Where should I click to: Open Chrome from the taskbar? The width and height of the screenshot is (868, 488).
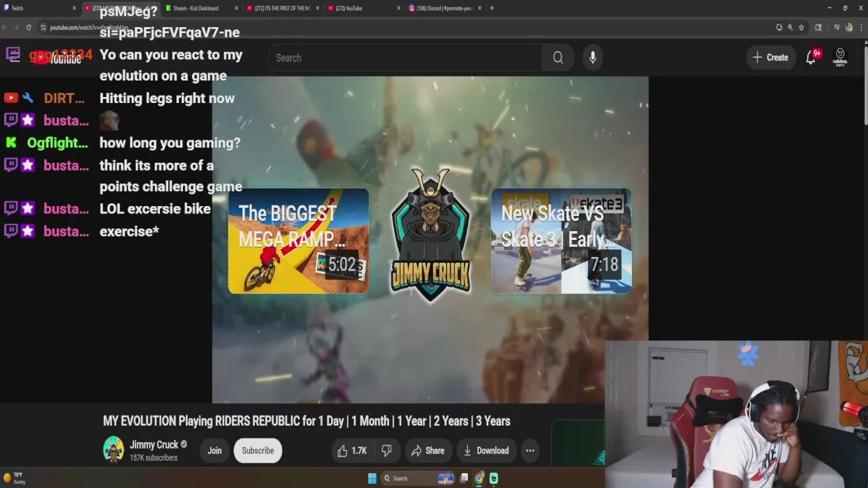[x=479, y=479]
